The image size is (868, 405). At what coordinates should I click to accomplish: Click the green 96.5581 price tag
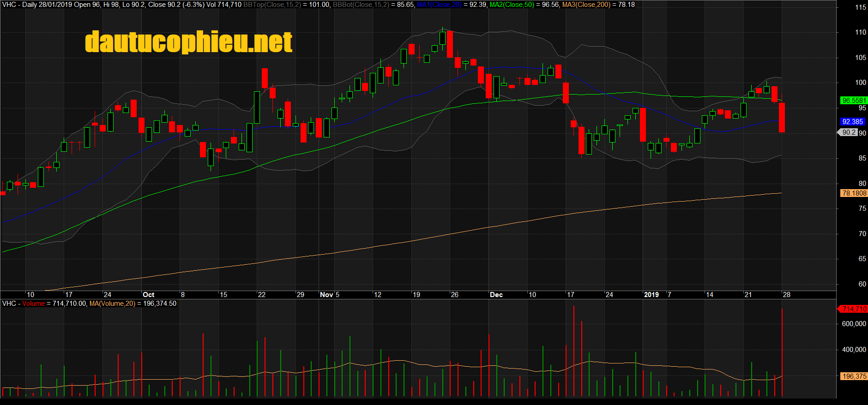tap(853, 100)
